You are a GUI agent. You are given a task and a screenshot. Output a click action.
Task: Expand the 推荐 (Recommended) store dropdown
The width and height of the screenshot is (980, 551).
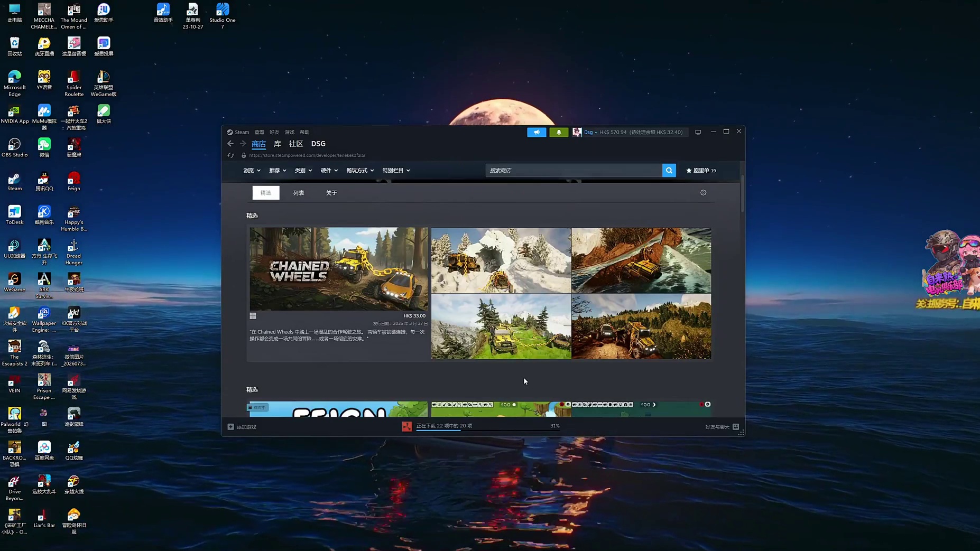click(x=278, y=171)
